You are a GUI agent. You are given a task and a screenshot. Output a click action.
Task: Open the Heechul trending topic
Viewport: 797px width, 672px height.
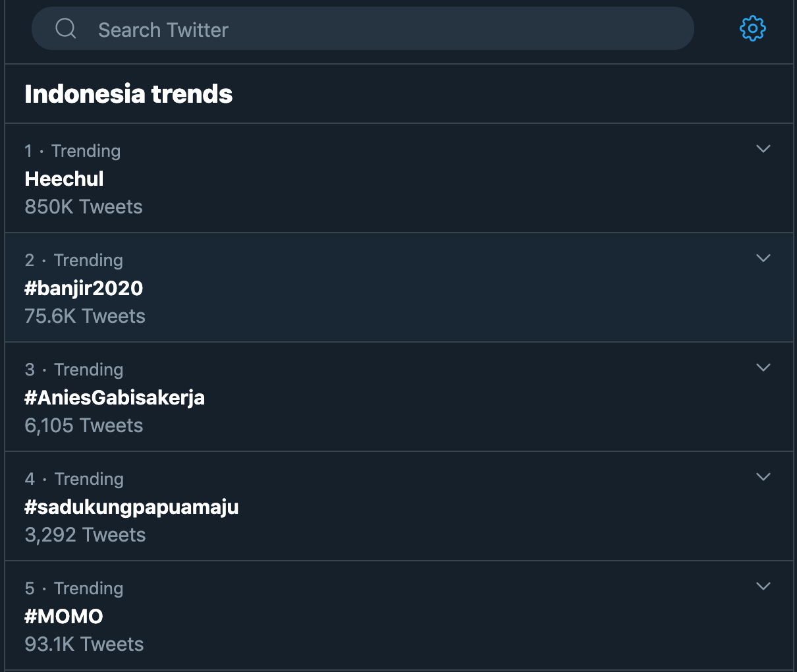point(65,179)
